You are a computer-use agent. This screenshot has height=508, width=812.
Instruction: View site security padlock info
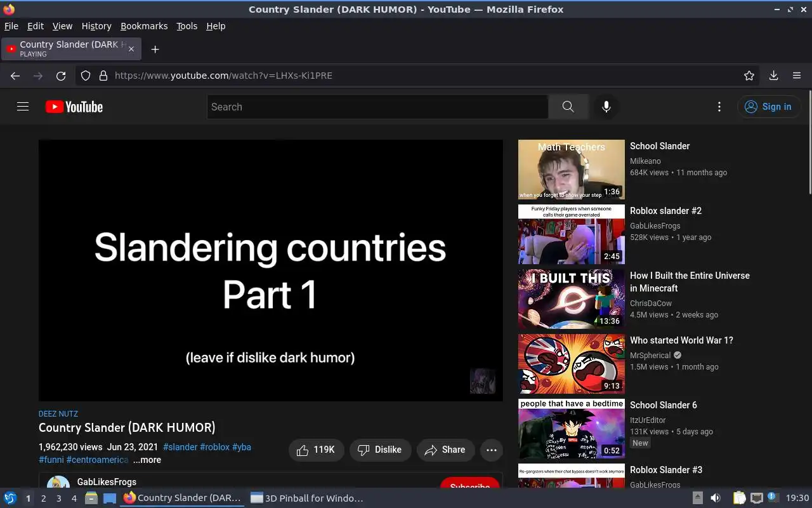(103, 76)
